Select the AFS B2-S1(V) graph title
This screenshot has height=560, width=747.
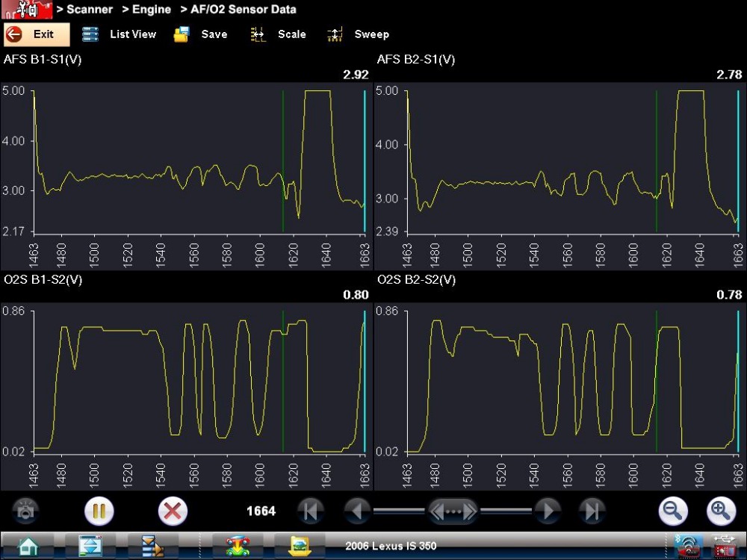tap(416, 60)
